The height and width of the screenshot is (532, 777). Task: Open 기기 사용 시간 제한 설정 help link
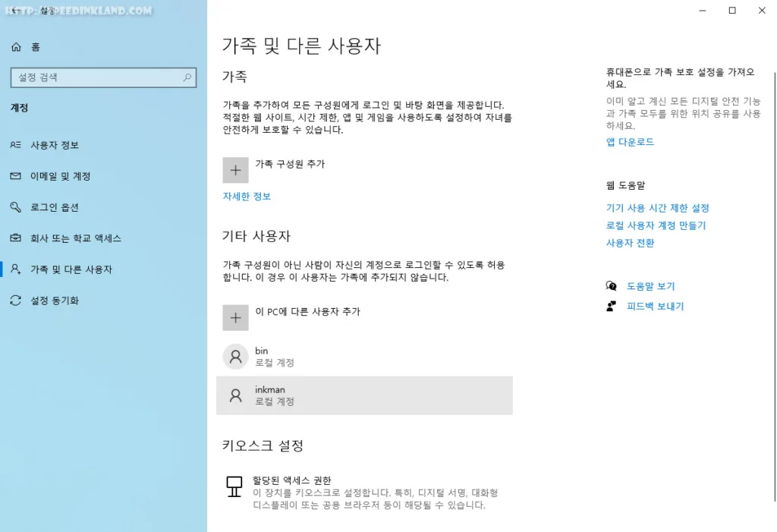[658, 208]
